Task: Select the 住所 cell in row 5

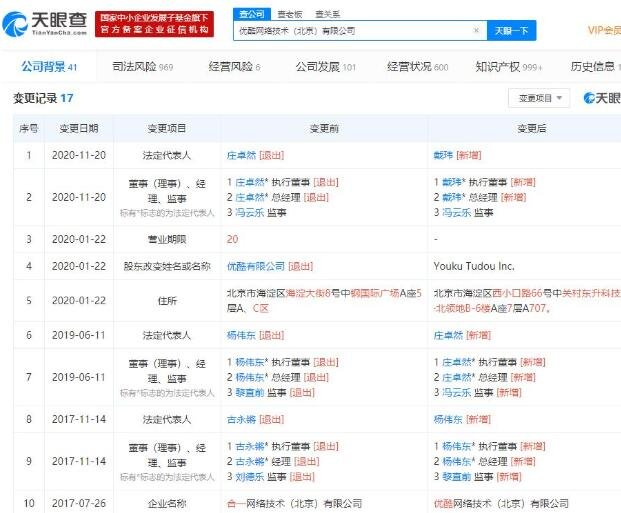Action: point(167,301)
